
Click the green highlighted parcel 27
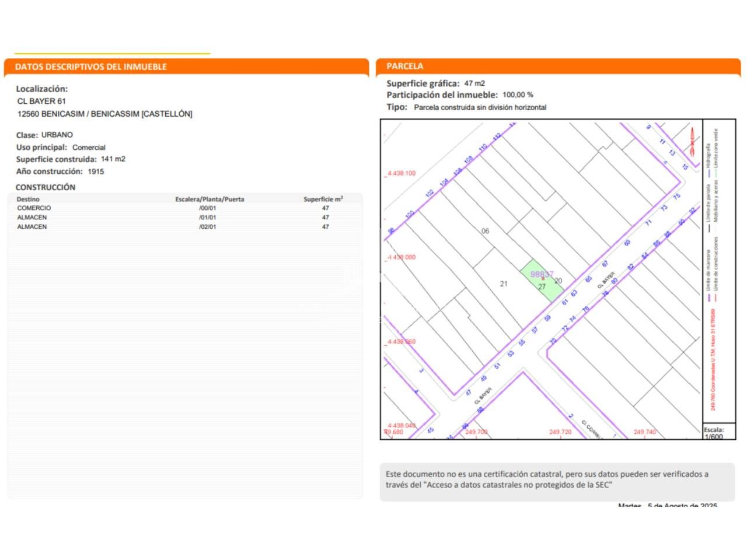(540, 281)
